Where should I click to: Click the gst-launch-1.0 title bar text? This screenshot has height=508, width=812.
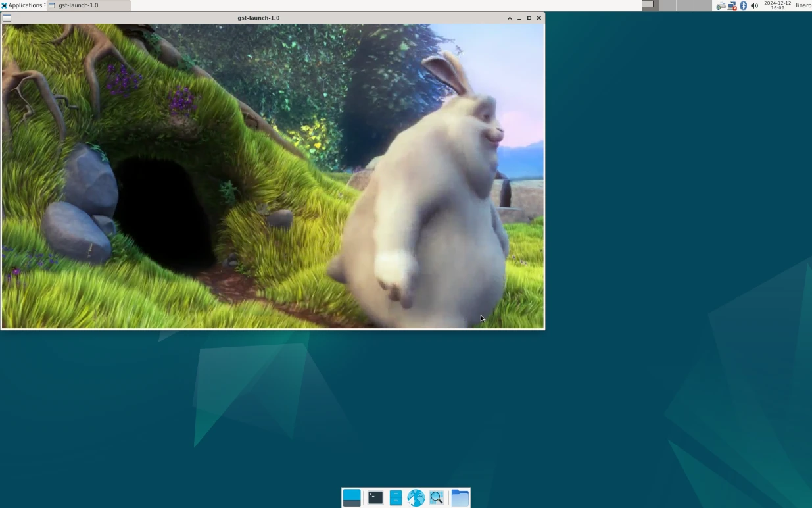(x=258, y=18)
